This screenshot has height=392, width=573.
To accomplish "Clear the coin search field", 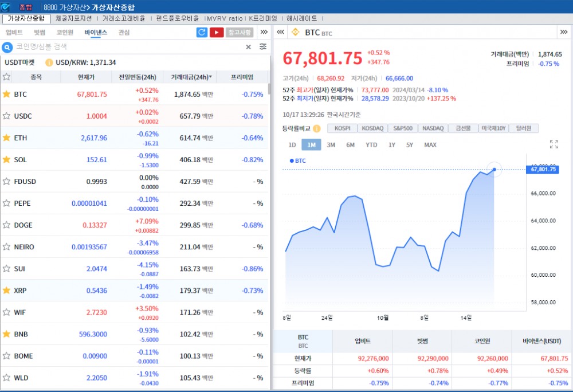I will (248, 47).
